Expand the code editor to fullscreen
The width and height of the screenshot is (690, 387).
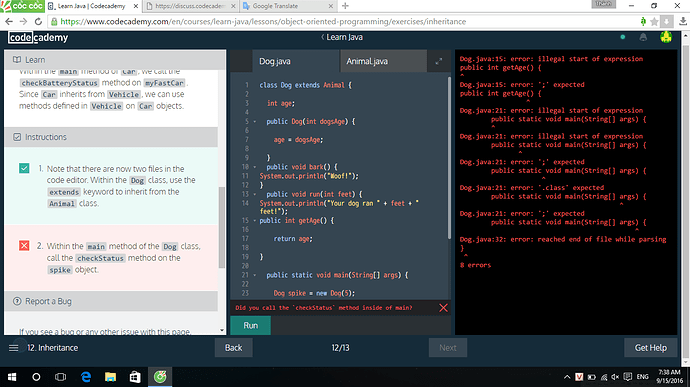point(439,61)
